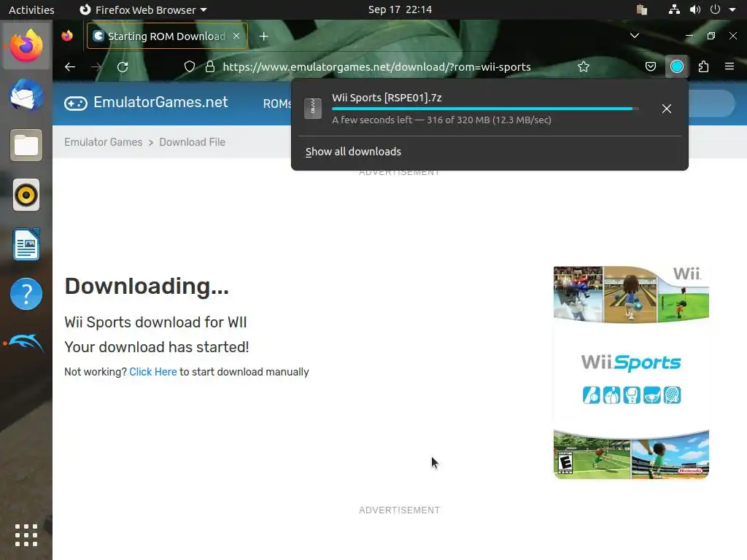Go back with the browser back arrow
This screenshot has height=560, width=747.
70,66
